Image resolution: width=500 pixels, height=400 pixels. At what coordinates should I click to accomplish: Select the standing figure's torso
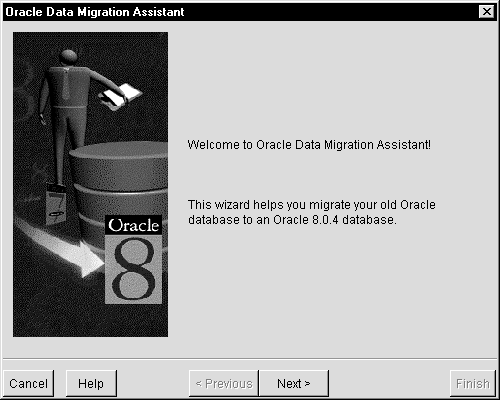tap(69, 87)
